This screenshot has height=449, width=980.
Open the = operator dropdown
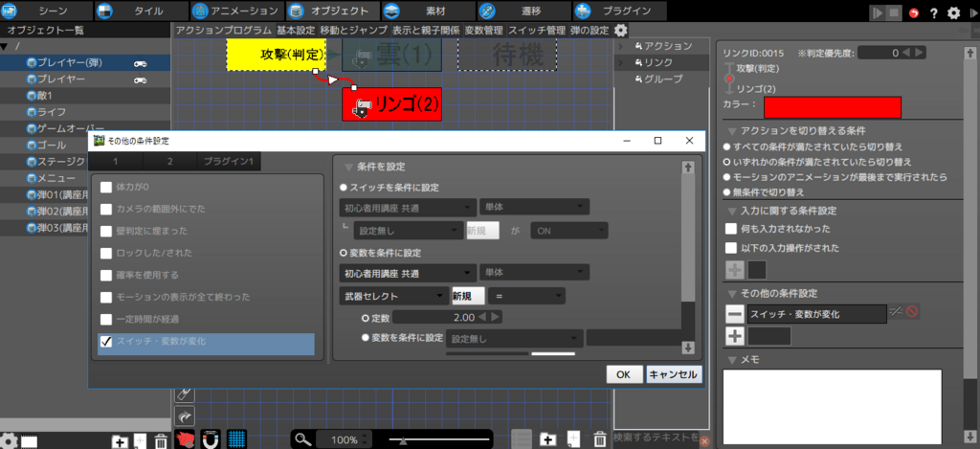pos(527,296)
